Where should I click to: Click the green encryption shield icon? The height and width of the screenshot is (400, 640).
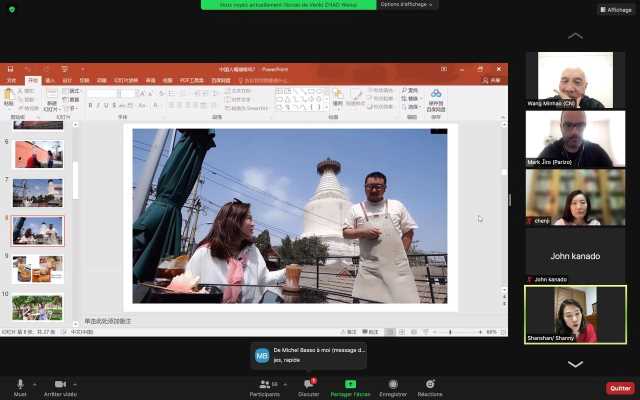[x=13, y=9]
